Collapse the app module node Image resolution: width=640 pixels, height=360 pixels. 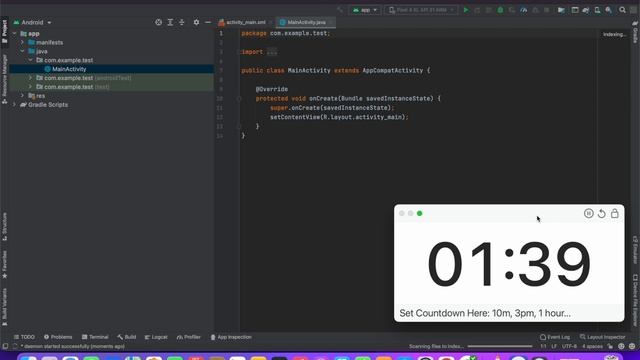click(x=14, y=33)
